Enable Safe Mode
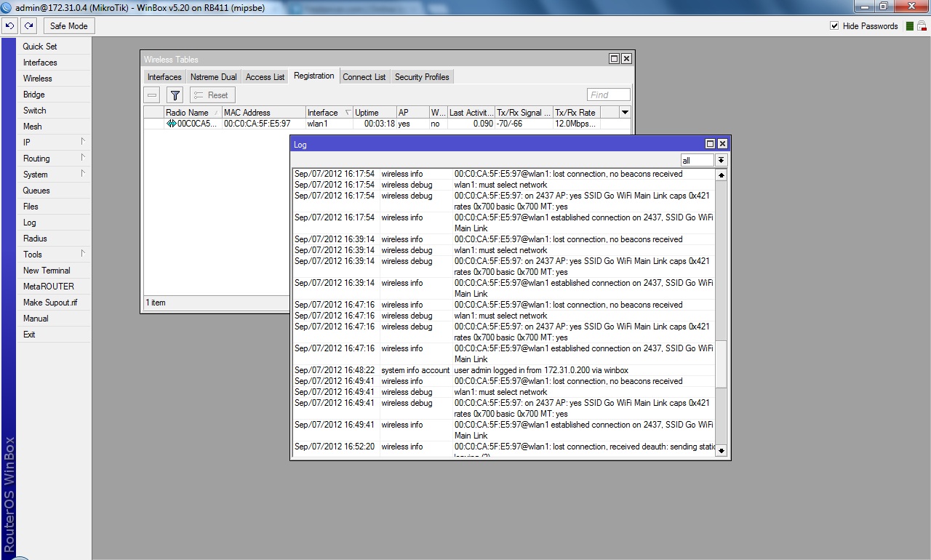This screenshot has height=560, width=931. pos(69,26)
